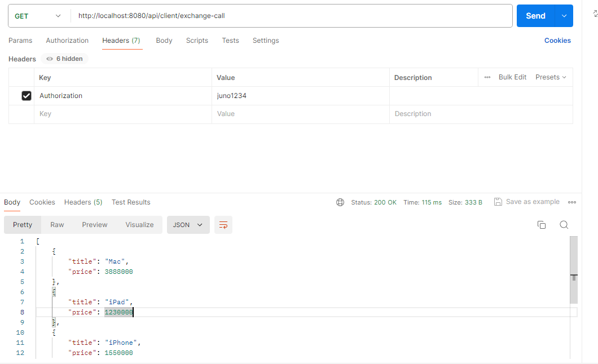
Task: Click the juno1234 value cell
Action: coord(301,96)
